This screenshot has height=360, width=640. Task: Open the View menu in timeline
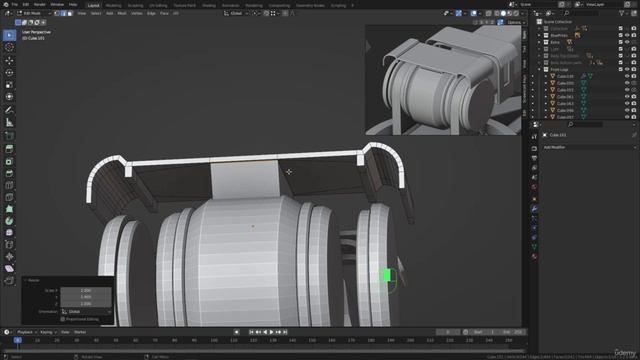[x=65, y=332]
